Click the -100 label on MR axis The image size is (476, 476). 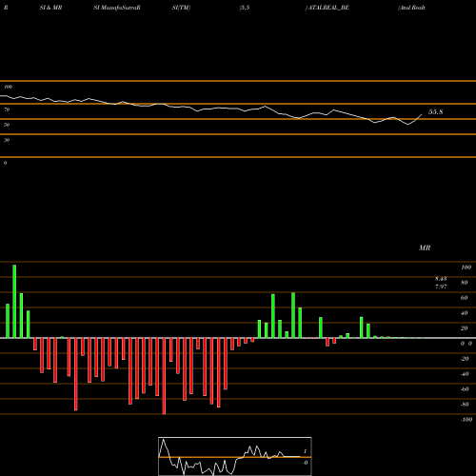(466, 420)
